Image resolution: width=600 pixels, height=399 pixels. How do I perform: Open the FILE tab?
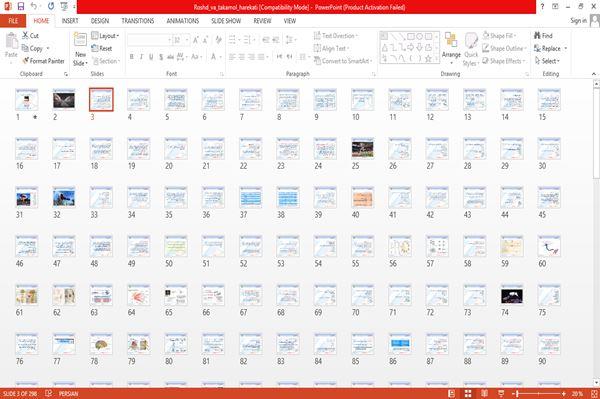(x=13, y=21)
